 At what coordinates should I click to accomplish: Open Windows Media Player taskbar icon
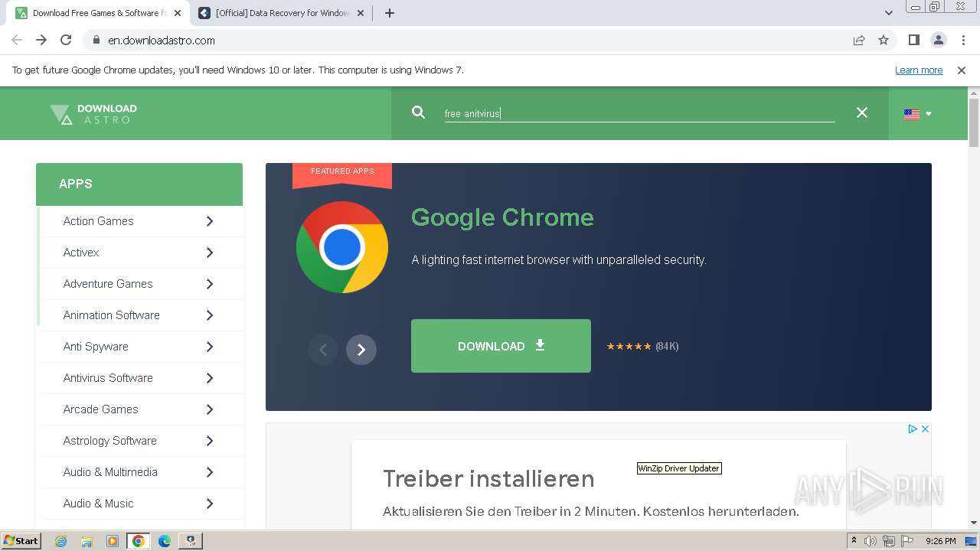point(113,541)
